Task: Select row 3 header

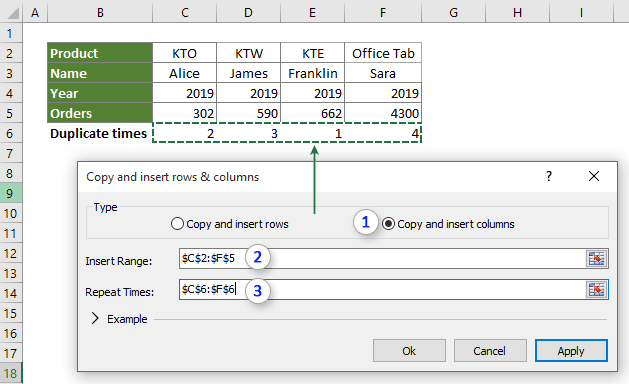Action: (x=11, y=73)
